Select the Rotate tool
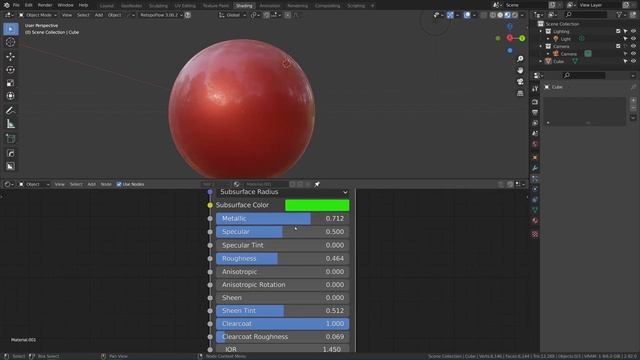The height and width of the screenshot is (360, 640). point(11,70)
